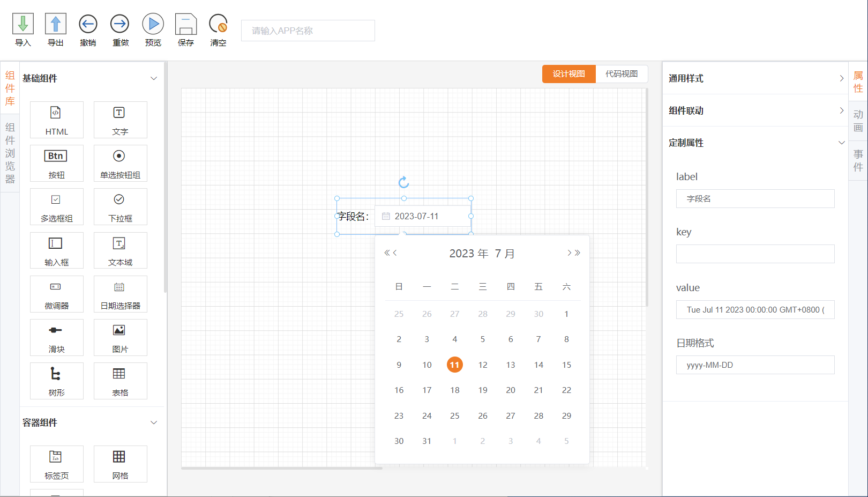
Task: Pick date 15 in the calendar
Action: click(x=566, y=365)
